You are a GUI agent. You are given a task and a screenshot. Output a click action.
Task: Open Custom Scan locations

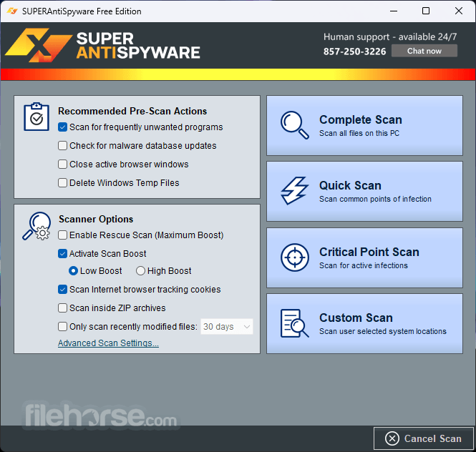pyautogui.click(x=364, y=324)
